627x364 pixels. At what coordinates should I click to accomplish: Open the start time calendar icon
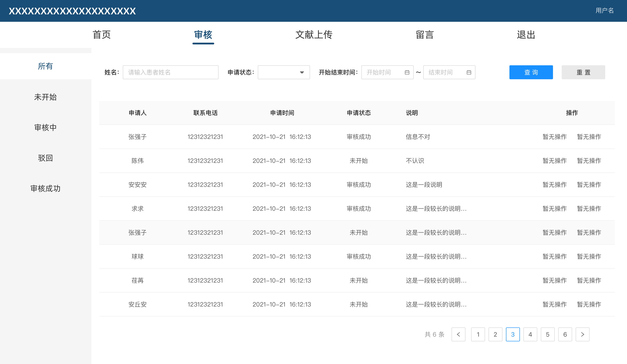pos(407,72)
